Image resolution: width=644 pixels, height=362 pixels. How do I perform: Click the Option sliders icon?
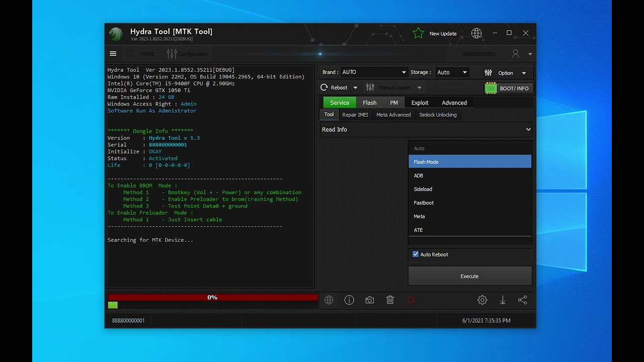pyautogui.click(x=488, y=73)
